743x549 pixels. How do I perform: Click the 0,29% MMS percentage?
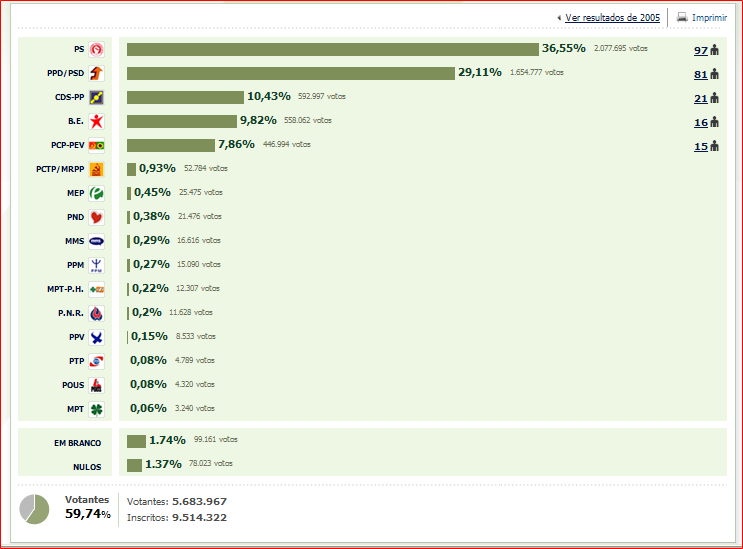point(151,240)
